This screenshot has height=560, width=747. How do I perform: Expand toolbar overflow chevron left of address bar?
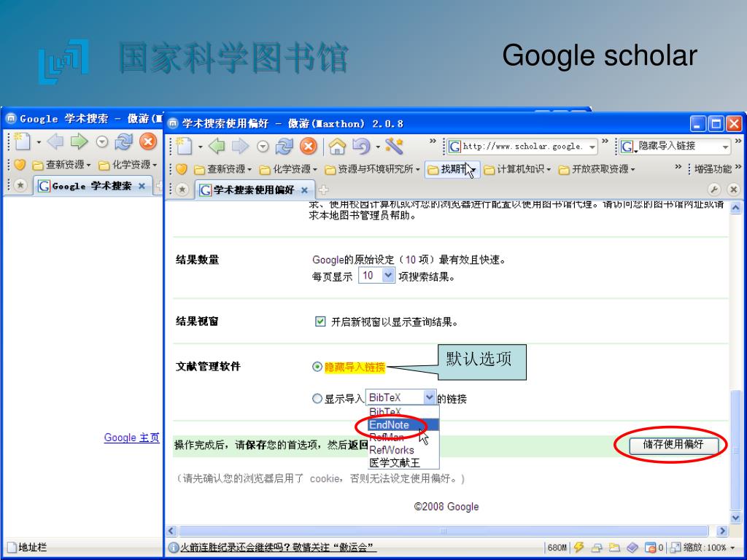(433, 141)
